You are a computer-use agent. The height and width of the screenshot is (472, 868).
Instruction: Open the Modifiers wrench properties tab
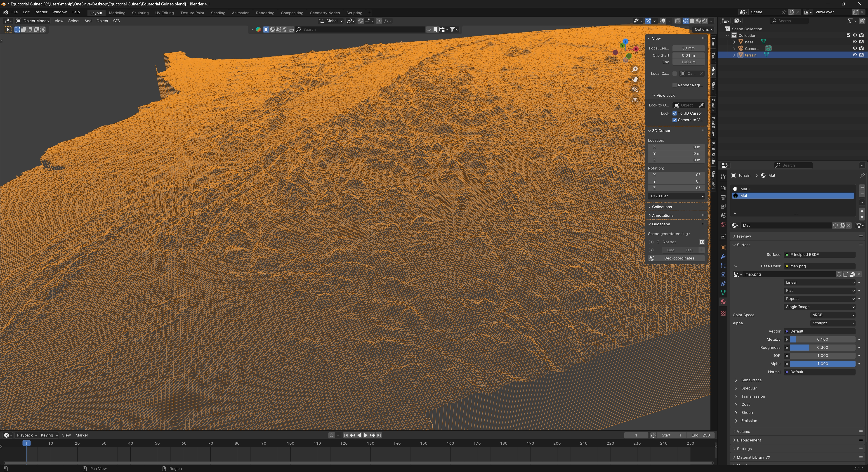(723, 257)
